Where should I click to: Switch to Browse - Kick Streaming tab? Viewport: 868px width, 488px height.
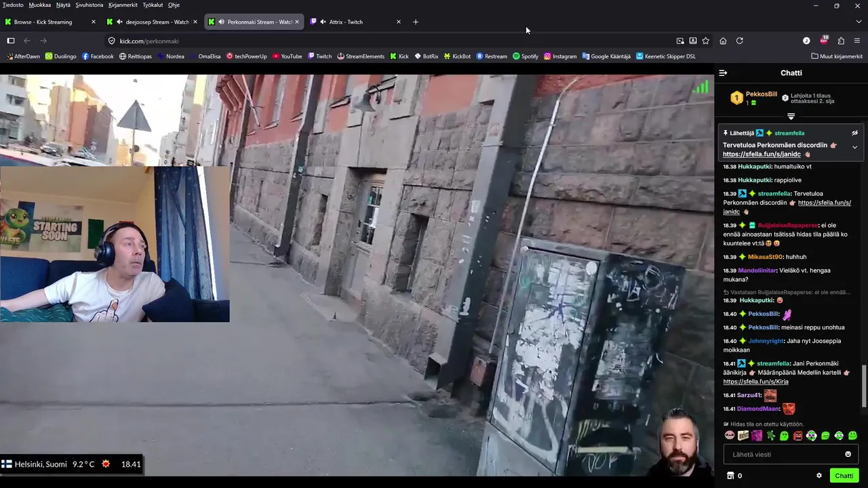pyautogui.click(x=51, y=22)
